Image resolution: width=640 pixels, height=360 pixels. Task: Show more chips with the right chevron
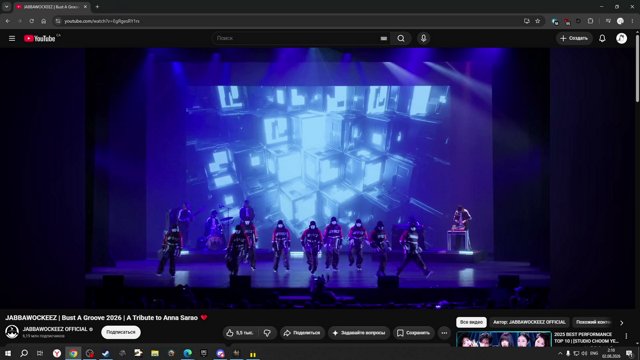pos(622,323)
